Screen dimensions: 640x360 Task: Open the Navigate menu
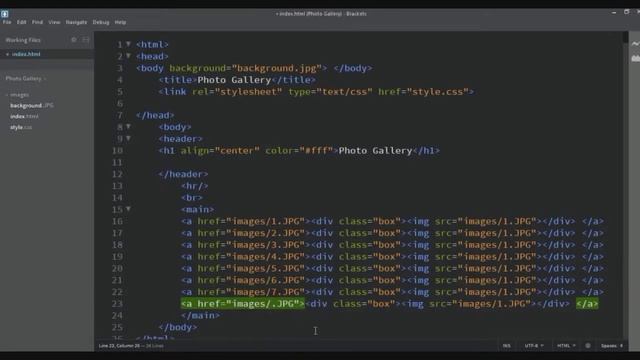pos(76,22)
